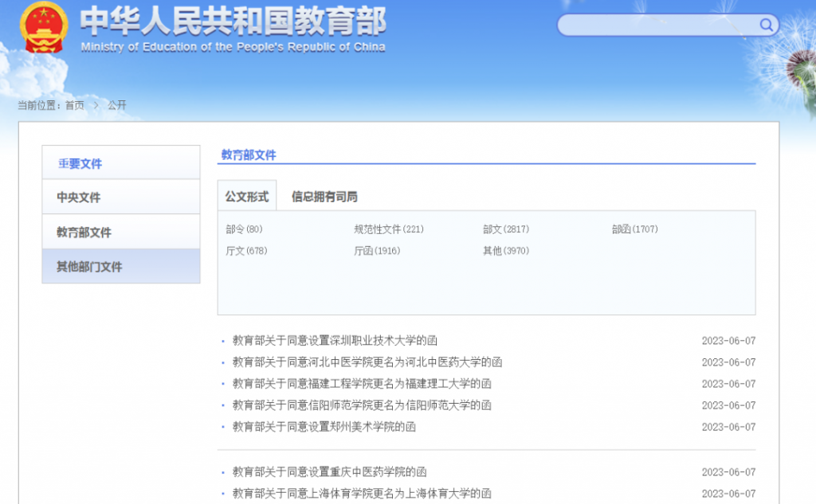Click the national emblem logo

[x=44, y=27]
